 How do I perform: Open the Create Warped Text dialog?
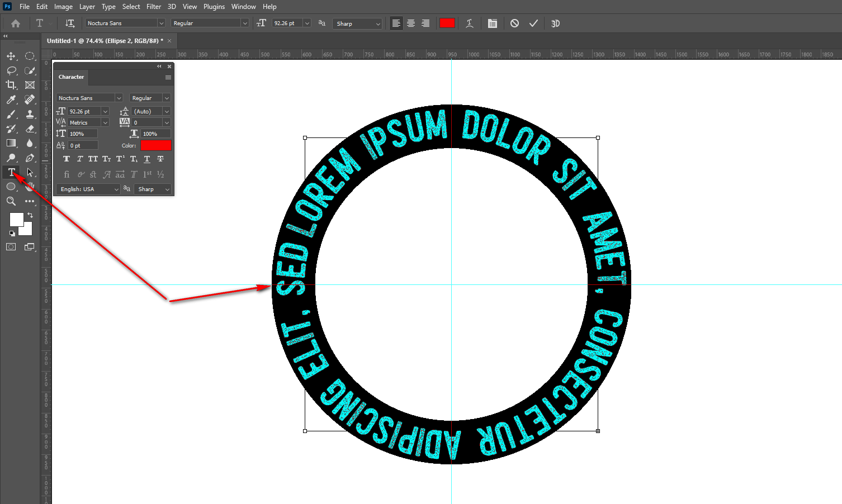470,23
